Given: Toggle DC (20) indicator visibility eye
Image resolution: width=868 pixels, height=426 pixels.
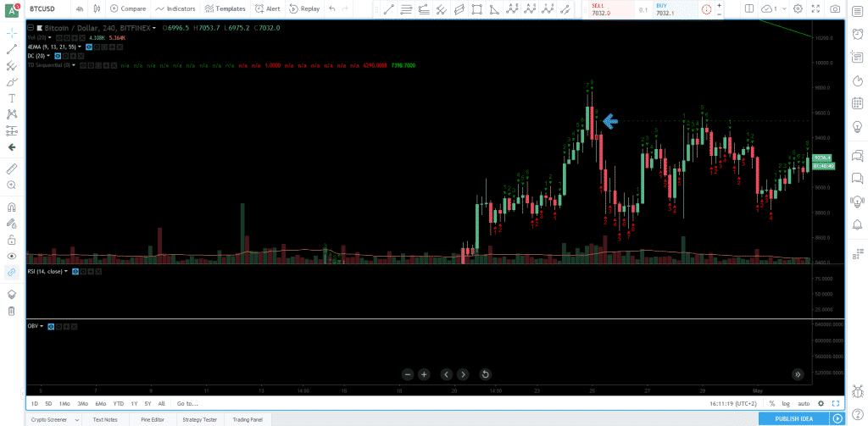Looking at the screenshot, I should [58, 56].
